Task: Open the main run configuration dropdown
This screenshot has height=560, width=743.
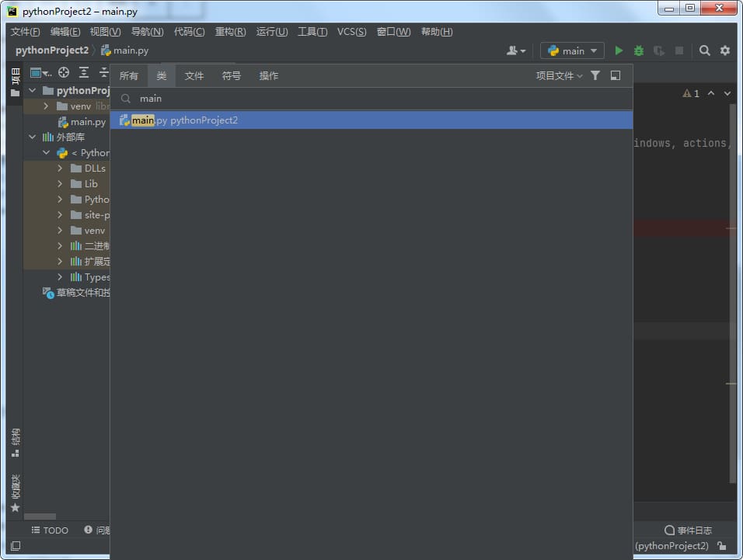Action: coord(572,50)
